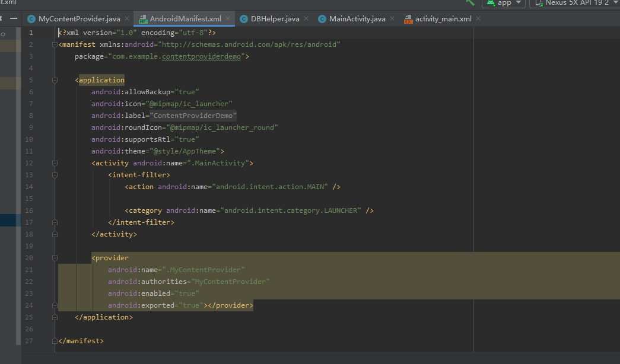Viewport: 620px width, 364px height.
Task: Click line number 26 in the gutter
Action: pos(29,329)
